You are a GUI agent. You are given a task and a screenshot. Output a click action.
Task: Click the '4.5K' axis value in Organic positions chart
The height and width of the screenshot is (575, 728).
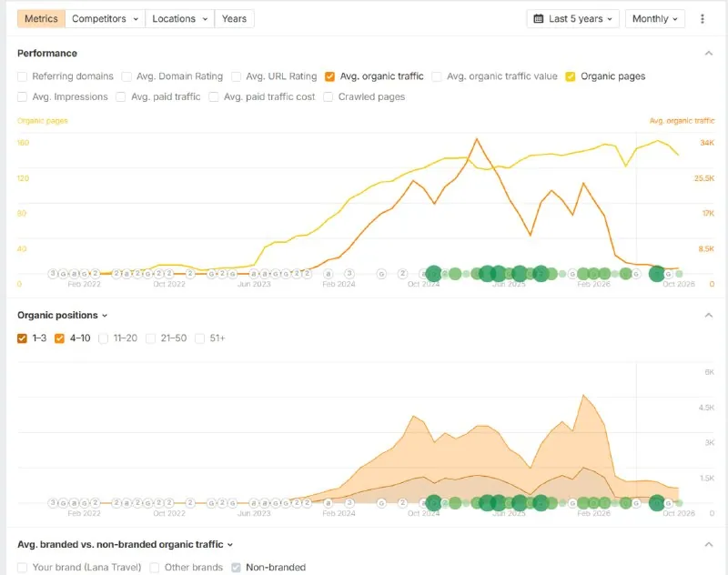click(x=706, y=408)
